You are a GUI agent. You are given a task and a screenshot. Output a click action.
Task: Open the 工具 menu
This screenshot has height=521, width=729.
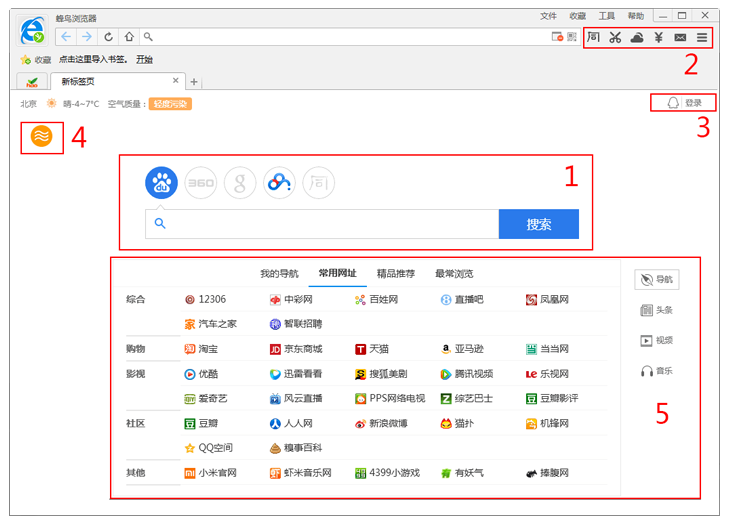606,16
